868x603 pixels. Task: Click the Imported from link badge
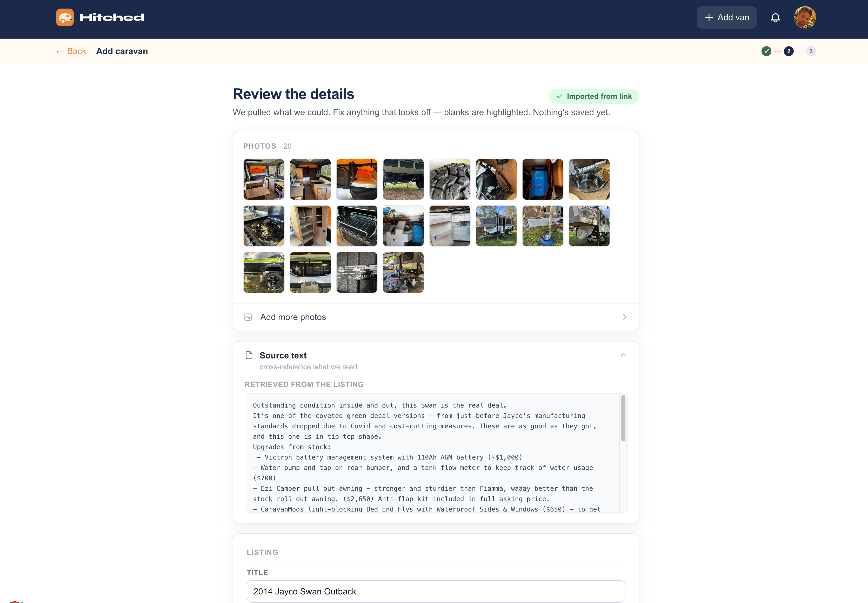click(594, 96)
